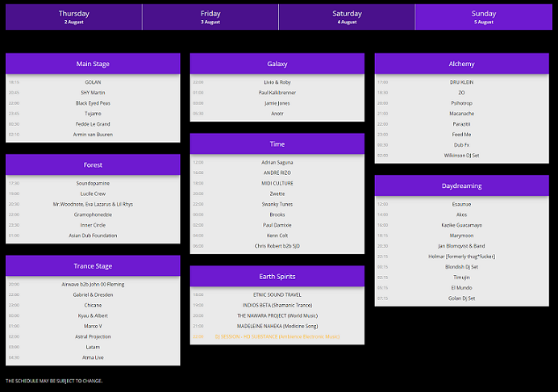Select Livio & Roby in Galaxy lineup

(277, 82)
